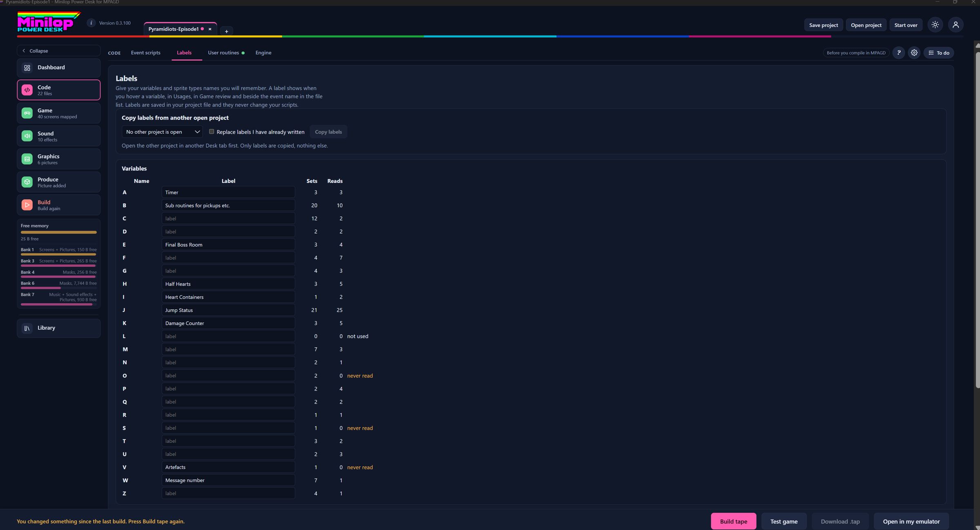Click the label field for variable C
The height and width of the screenshot is (530, 980).
[228, 218]
